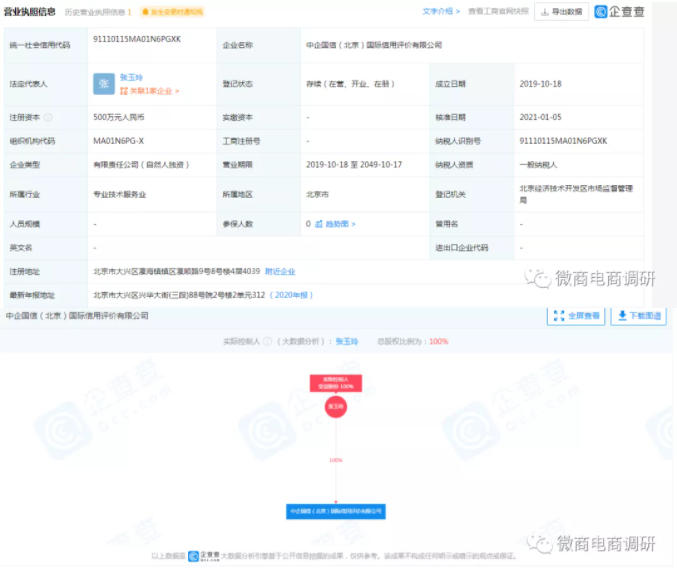Click the trend chart icon next to 0
677x570 pixels.
(x=319, y=224)
